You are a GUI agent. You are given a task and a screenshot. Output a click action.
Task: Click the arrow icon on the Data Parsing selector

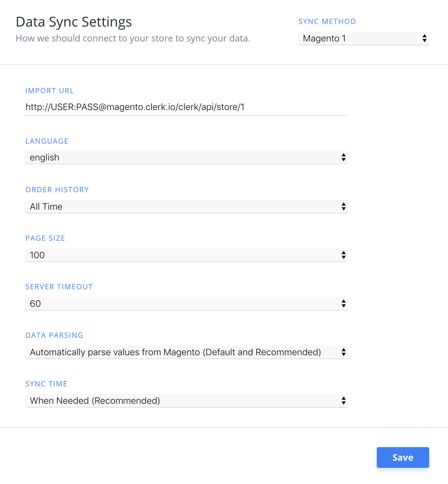coord(343,352)
